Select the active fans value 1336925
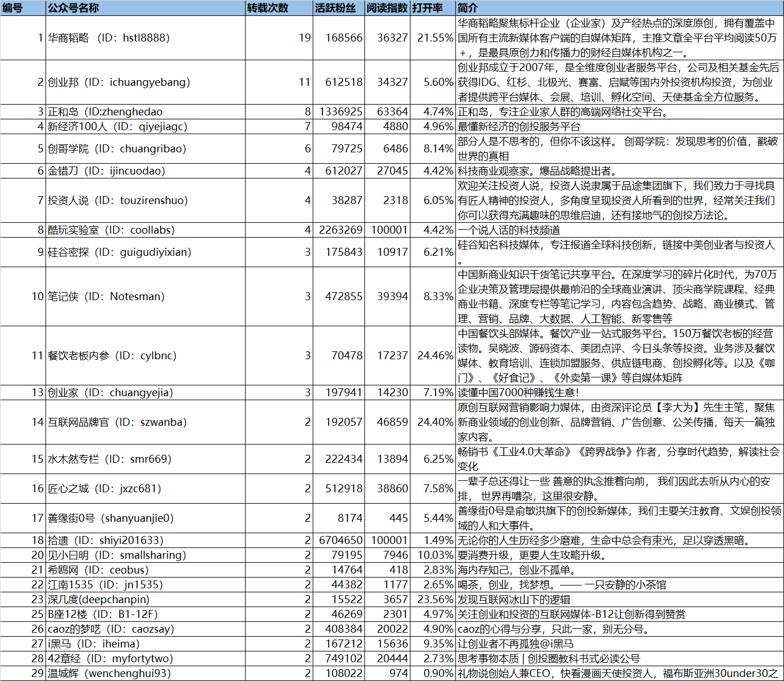 pyautogui.click(x=340, y=111)
